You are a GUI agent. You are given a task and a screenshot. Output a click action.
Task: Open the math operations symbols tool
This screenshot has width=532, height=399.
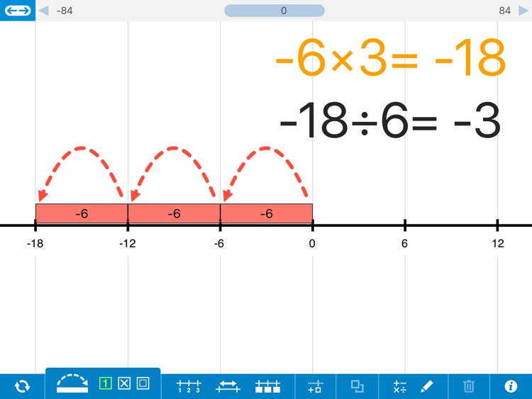399,386
